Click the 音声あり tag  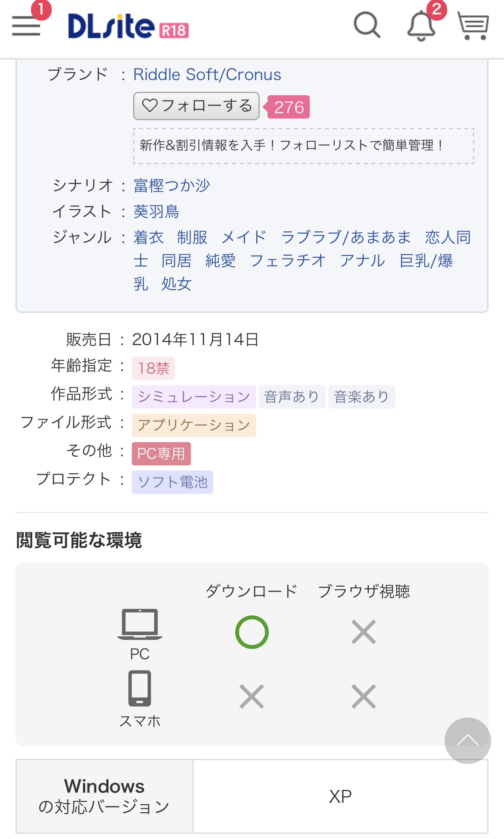point(292,397)
